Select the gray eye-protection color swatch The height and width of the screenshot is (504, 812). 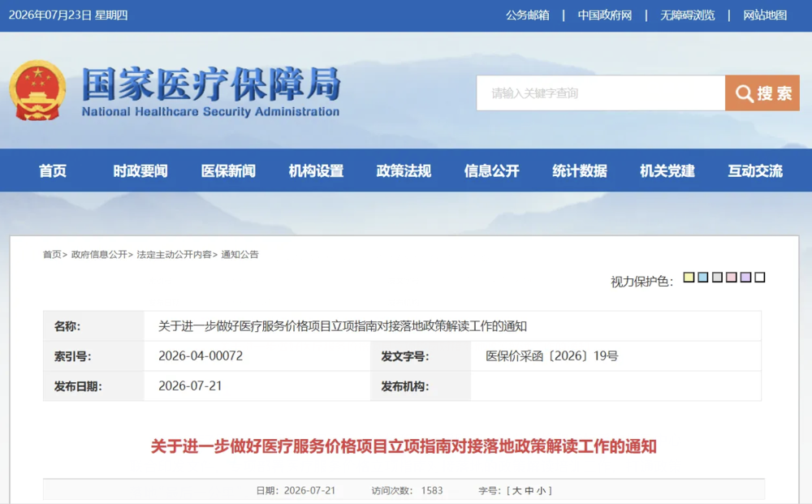coord(717,278)
